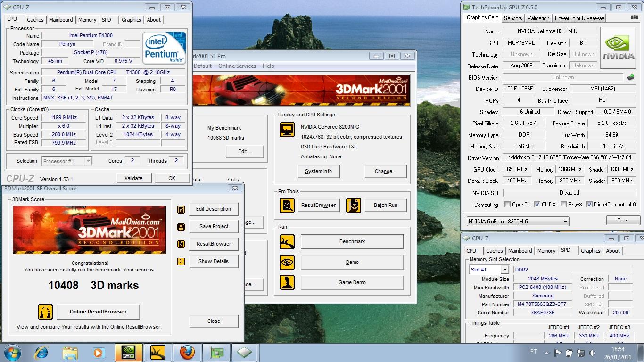Open the Slot #1 memory slot dropdown

coord(489,270)
